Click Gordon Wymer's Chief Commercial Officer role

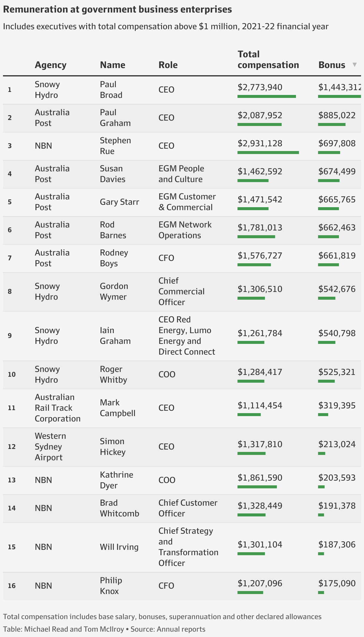pyautogui.click(x=181, y=291)
